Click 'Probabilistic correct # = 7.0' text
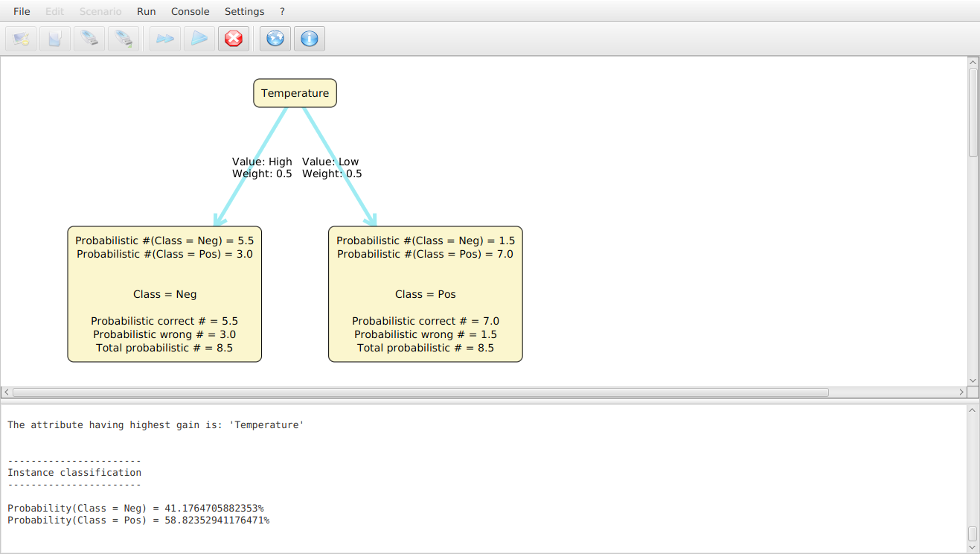 [x=426, y=321]
